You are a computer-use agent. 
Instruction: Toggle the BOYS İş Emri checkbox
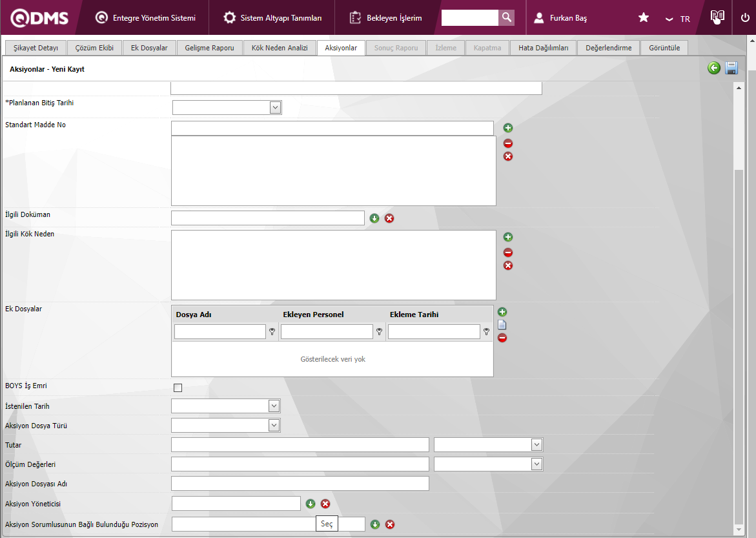(178, 388)
